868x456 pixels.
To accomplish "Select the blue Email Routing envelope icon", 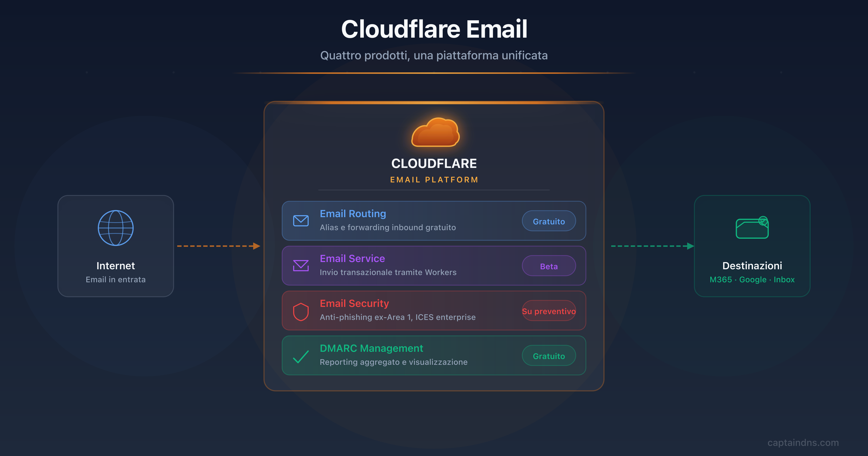I will coord(301,220).
